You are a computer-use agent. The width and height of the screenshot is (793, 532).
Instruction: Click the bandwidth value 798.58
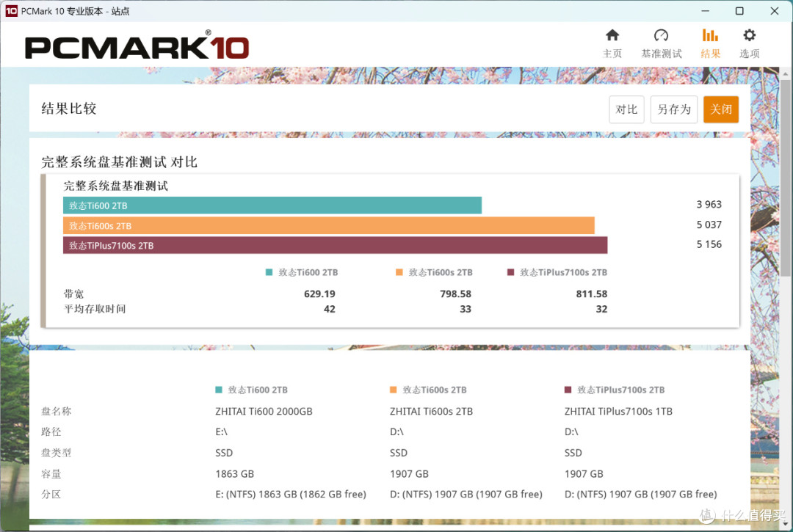455,294
